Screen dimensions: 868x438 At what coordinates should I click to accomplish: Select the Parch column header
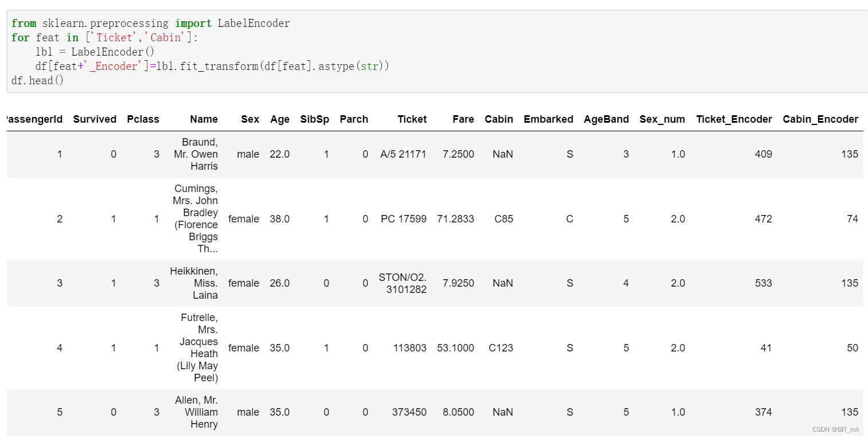(354, 119)
